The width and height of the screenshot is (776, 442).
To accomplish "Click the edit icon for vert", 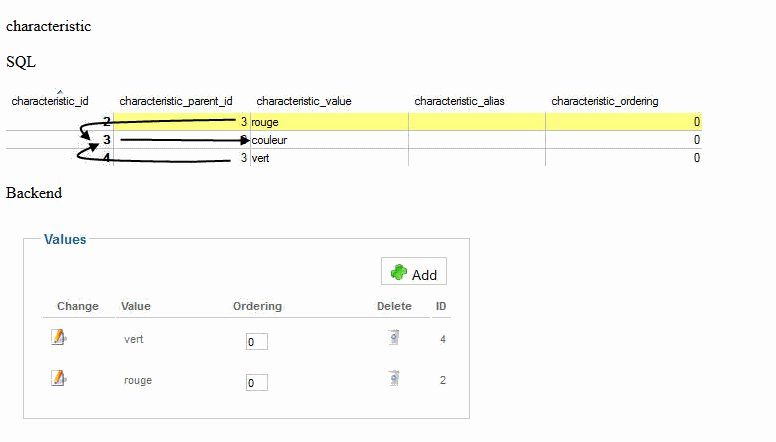I will pos(58,337).
